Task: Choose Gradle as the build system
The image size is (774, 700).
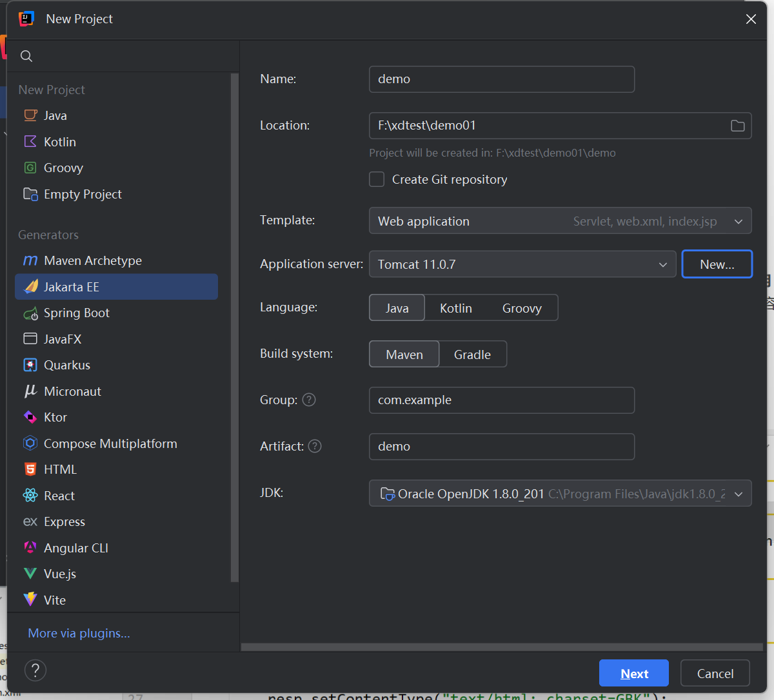Action: click(472, 355)
